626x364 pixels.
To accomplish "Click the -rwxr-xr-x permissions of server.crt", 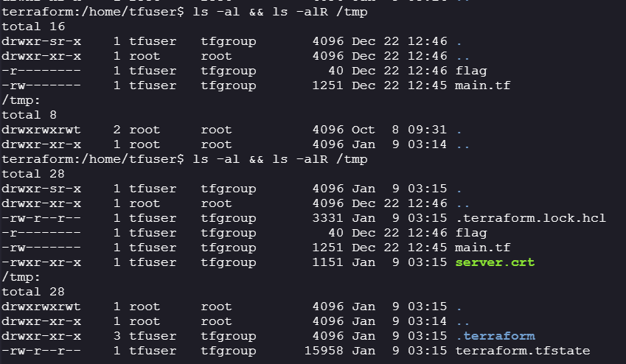I will 41,262.
